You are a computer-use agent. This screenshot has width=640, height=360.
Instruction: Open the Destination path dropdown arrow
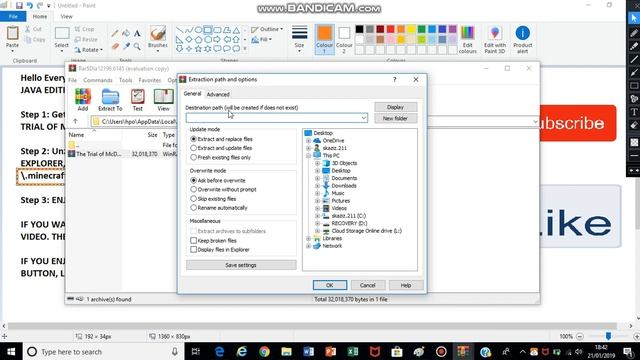click(x=363, y=118)
